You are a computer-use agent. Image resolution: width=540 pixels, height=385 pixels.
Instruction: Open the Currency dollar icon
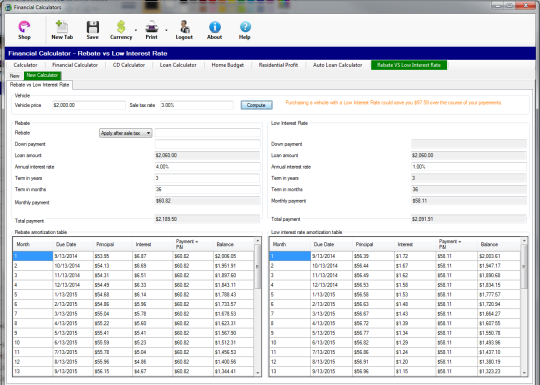[121, 30]
